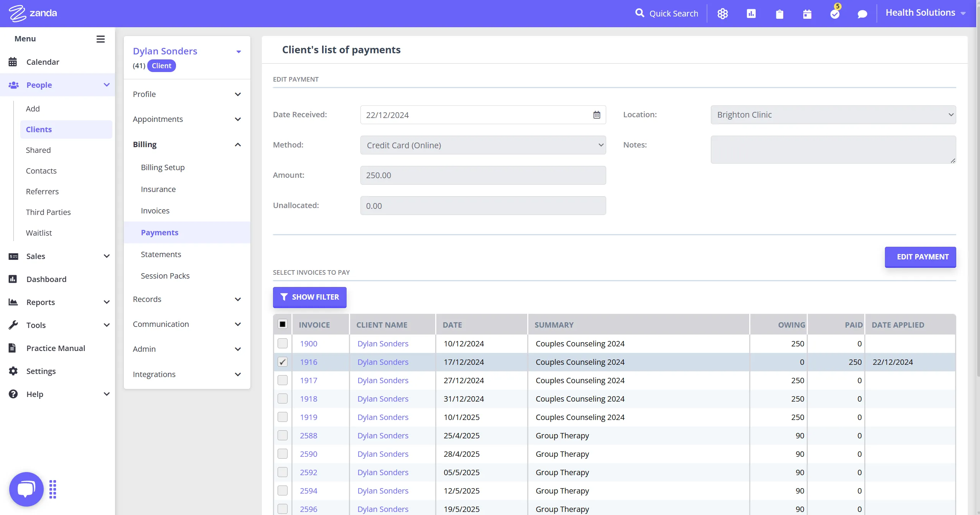Screen dimensions: 980x515
Task: Open the top bar analytics chart icon
Action: pyautogui.click(x=751, y=13)
